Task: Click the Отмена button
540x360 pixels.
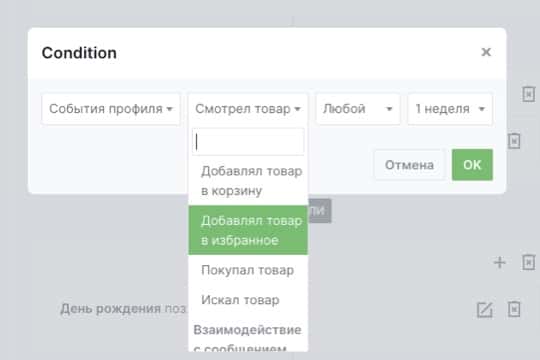Action: (x=409, y=165)
